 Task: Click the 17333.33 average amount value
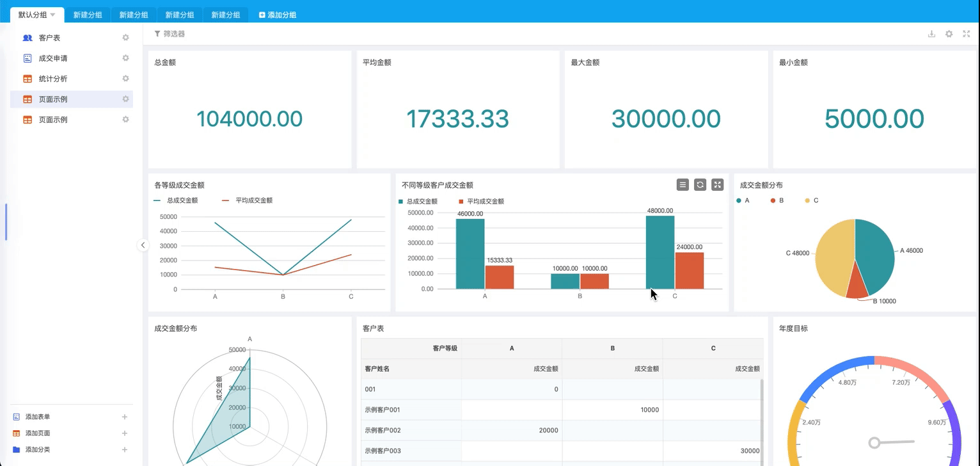(457, 118)
